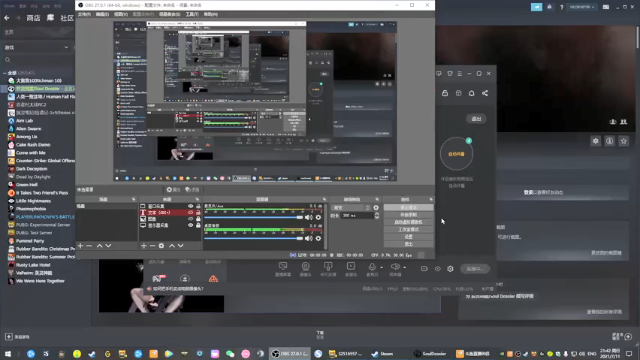Image resolution: width=640 pixels, height=360 pixels.
Task: Click Start Virtual Camera button in Controls
Action: tap(408, 222)
